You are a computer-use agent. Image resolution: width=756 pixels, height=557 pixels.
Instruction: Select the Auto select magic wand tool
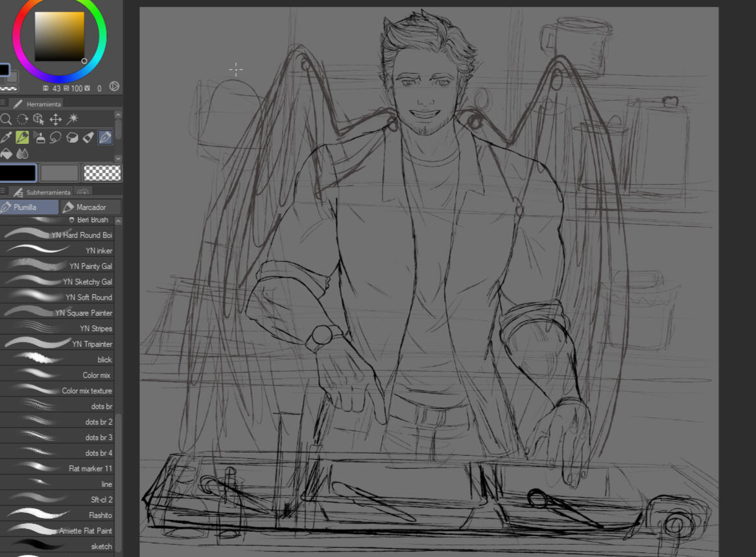pyautogui.click(x=73, y=119)
